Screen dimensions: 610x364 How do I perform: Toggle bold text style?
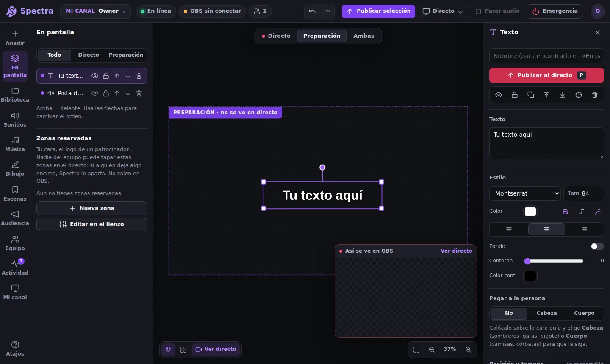click(x=566, y=212)
